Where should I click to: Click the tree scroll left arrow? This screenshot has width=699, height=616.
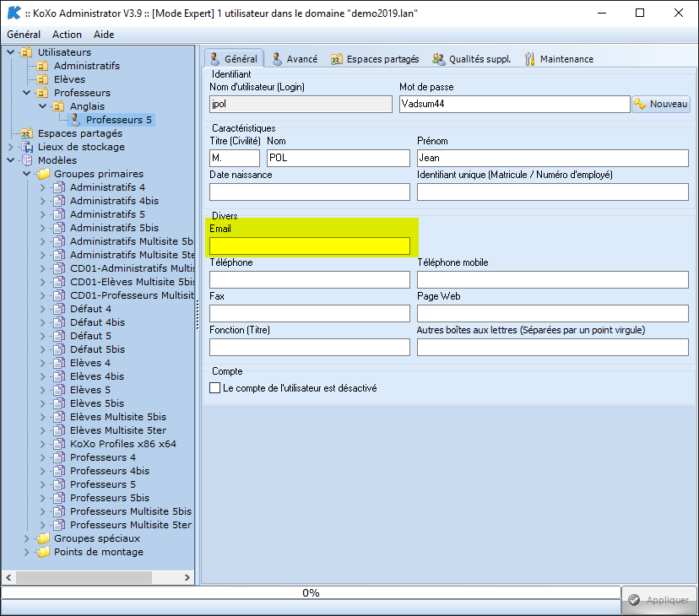point(8,578)
